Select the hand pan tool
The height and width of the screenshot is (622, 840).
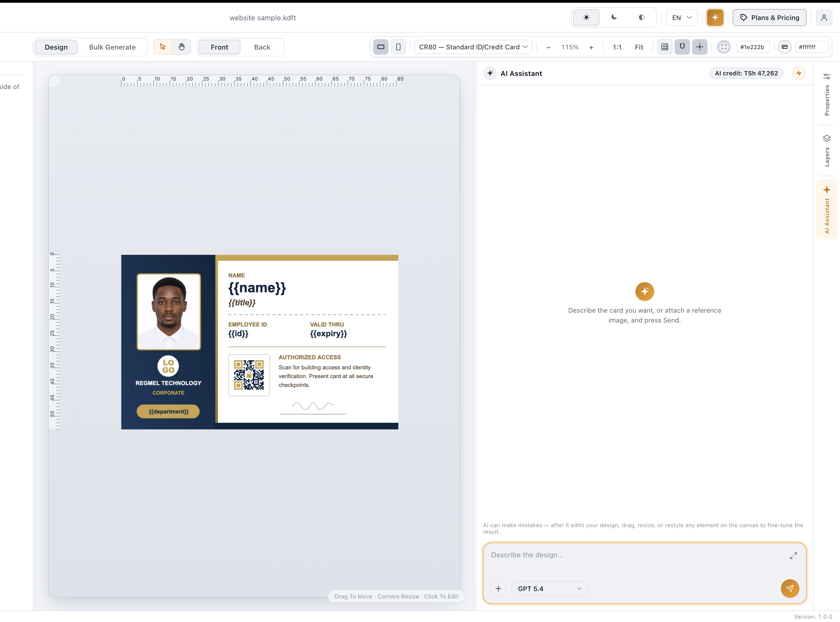182,47
